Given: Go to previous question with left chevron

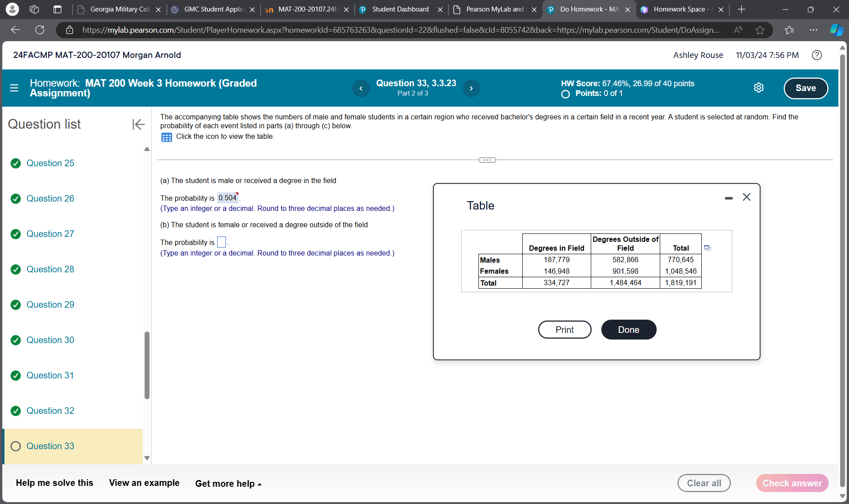Looking at the screenshot, I should coord(361,88).
